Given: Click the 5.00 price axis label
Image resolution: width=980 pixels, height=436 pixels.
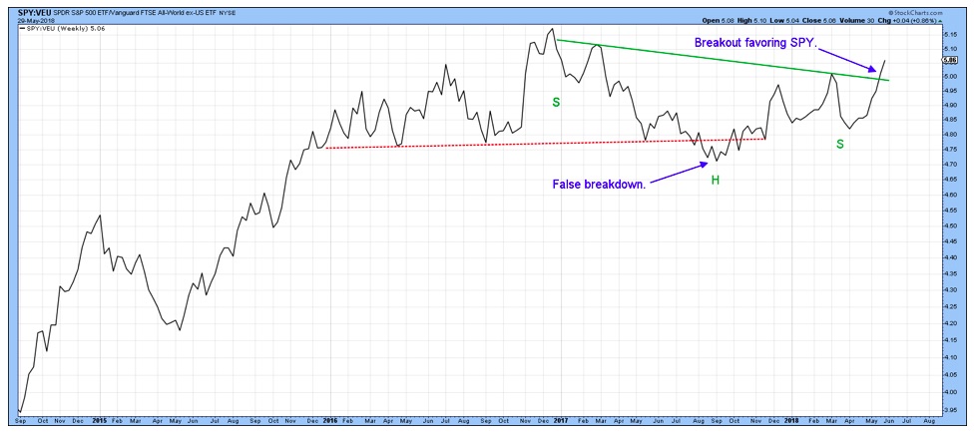Looking at the screenshot, I should point(949,76).
